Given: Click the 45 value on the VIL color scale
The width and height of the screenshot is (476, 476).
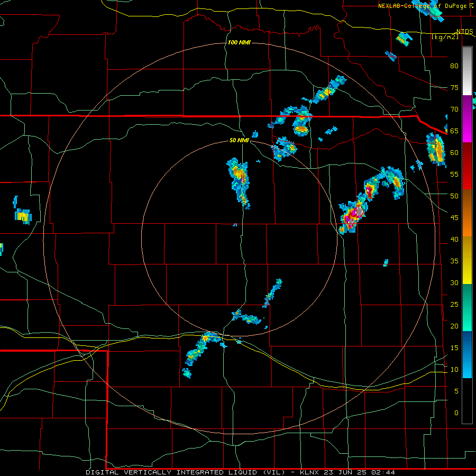Looking at the screenshot, I should coord(454,218).
